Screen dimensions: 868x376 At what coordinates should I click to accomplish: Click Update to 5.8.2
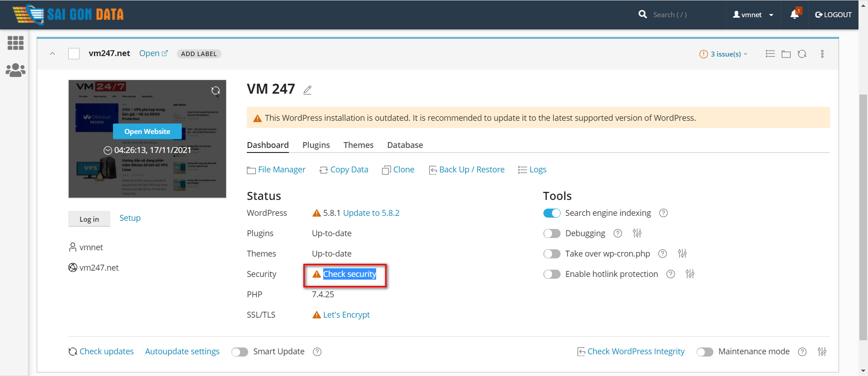(371, 213)
